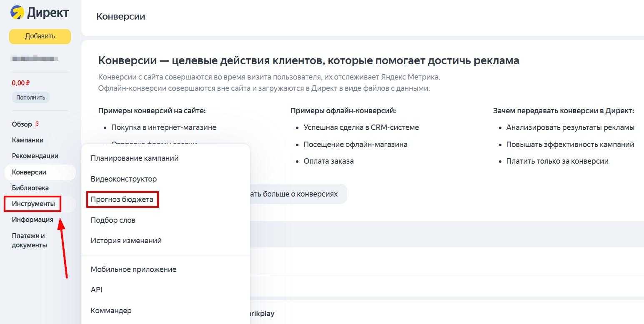Click the Успешная сделка в CRM-системе bullet
Viewport: 644px width, 324px height.
pyautogui.click(x=361, y=127)
